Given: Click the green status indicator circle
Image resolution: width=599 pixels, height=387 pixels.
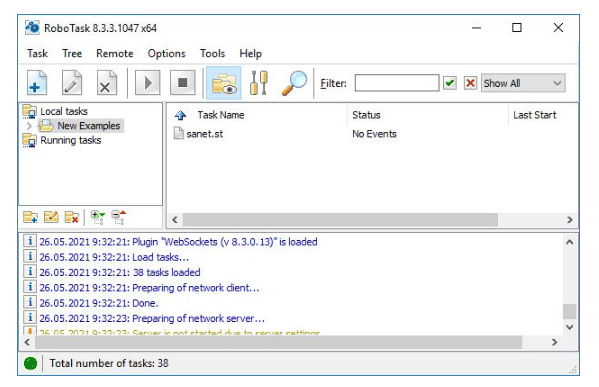Looking at the screenshot, I should (x=30, y=363).
